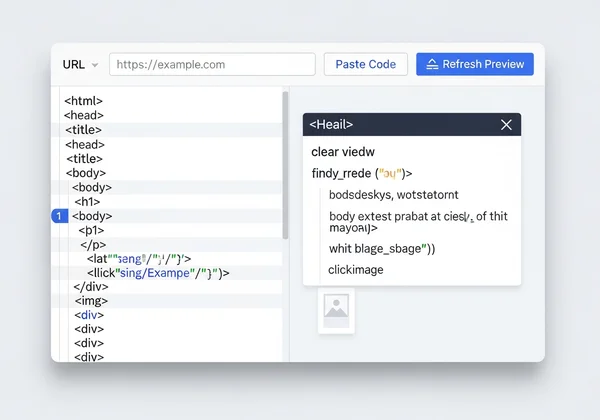Click the code editor vertical scrollbar
The width and height of the screenshot is (600, 420).
pos(285,165)
